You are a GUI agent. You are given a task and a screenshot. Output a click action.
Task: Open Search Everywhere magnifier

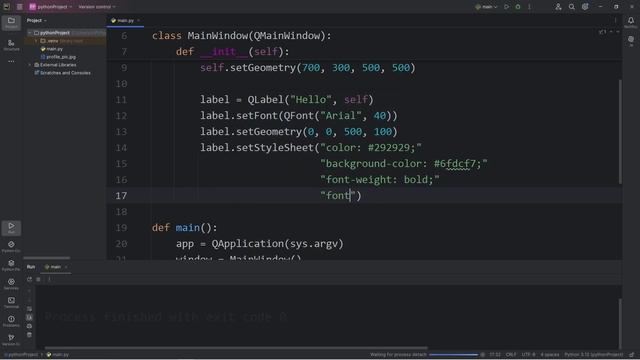coord(572,7)
